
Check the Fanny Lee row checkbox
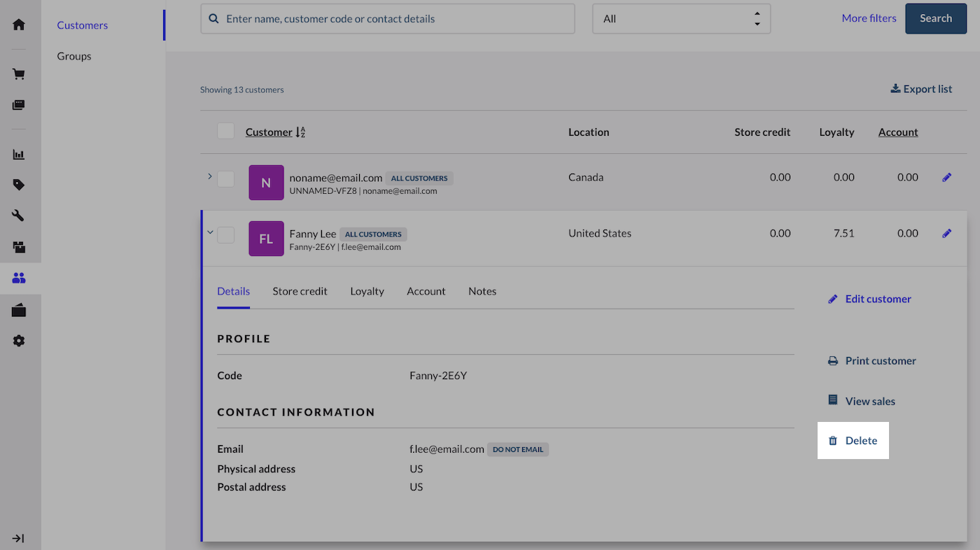pyautogui.click(x=225, y=235)
